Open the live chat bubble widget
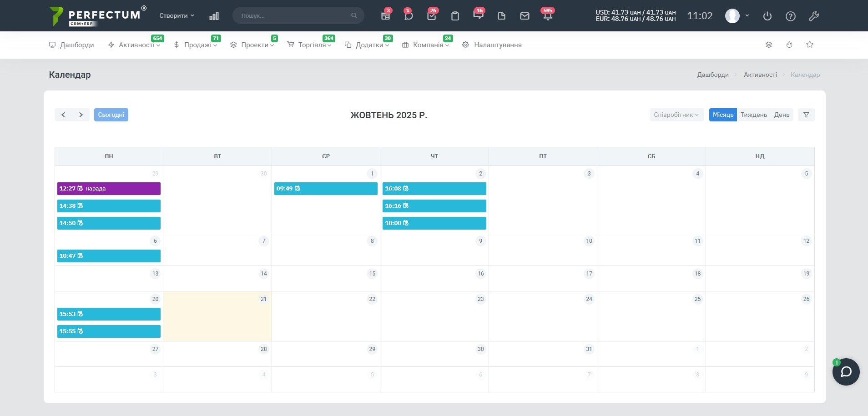Screen dimensions: 868x416 point(846,372)
